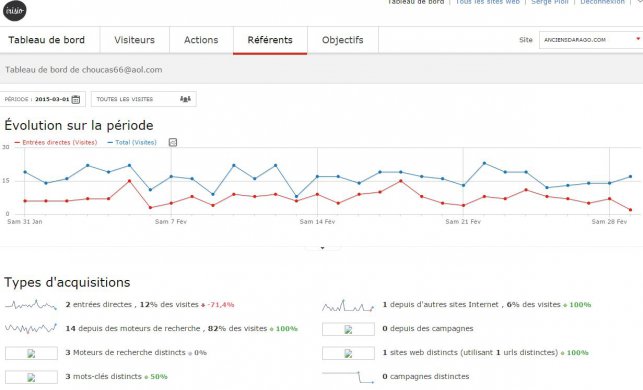This screenshot has width=643, height=390.
Task: Open the calendar icon in the period selector
Action: pos(76,99)
